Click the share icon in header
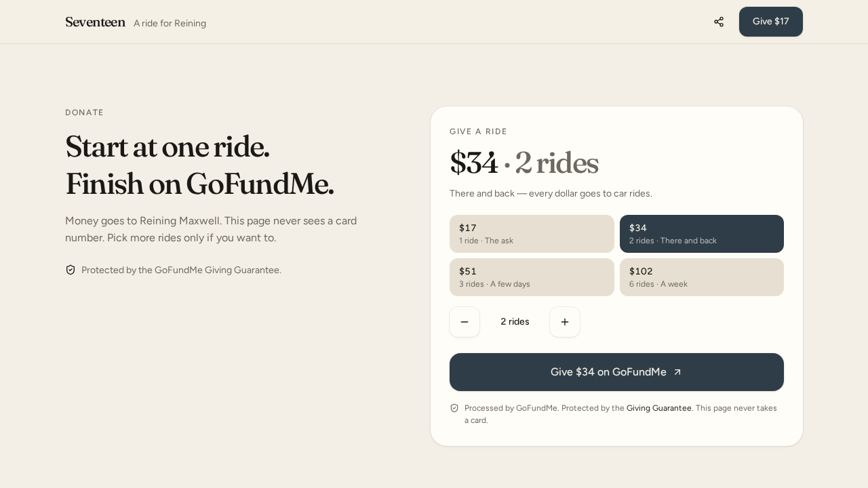The width and height of the screenshot is (868, 488). point(719,22)
